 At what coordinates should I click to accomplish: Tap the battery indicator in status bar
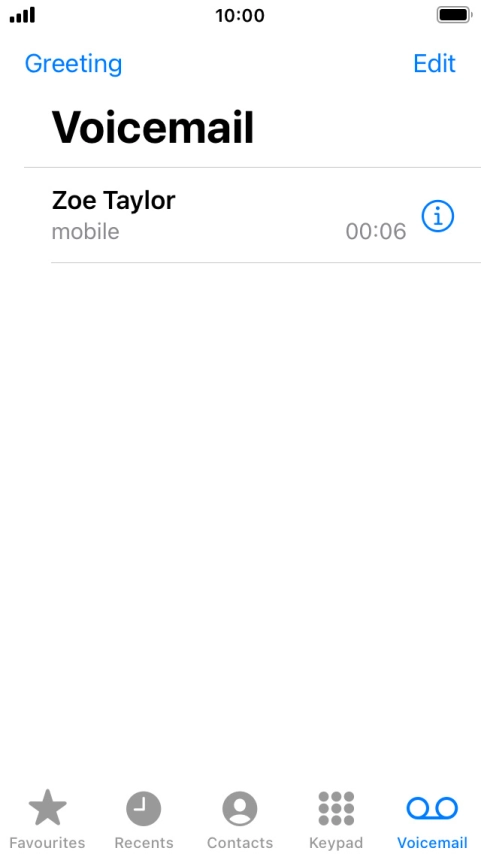point(454,15)
